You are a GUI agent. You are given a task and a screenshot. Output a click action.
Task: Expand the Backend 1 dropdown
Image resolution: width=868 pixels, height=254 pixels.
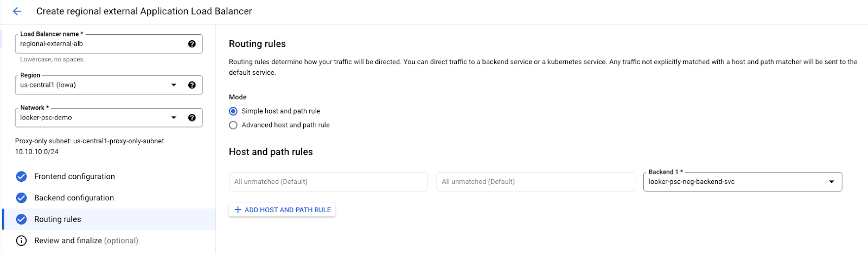(x=831, y=182)
